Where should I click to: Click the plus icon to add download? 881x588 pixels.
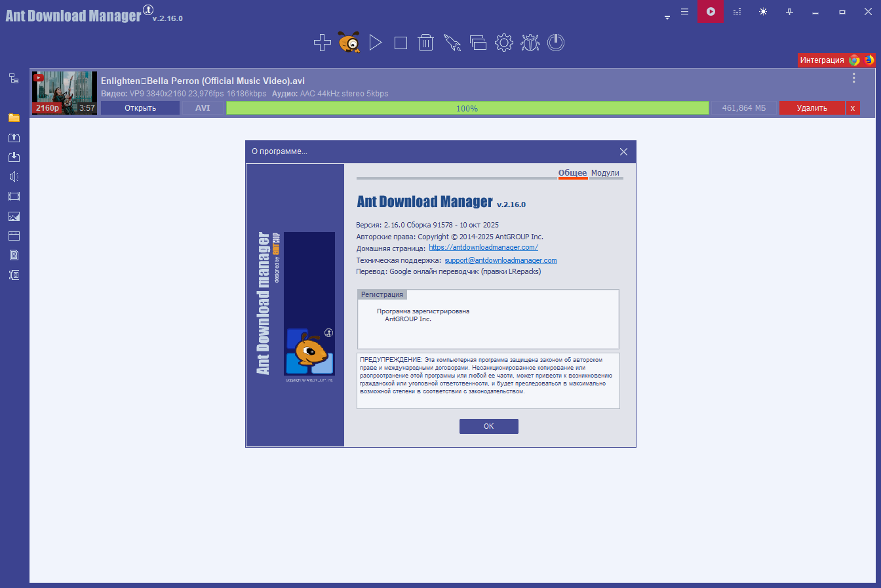[x=322, y=43]
